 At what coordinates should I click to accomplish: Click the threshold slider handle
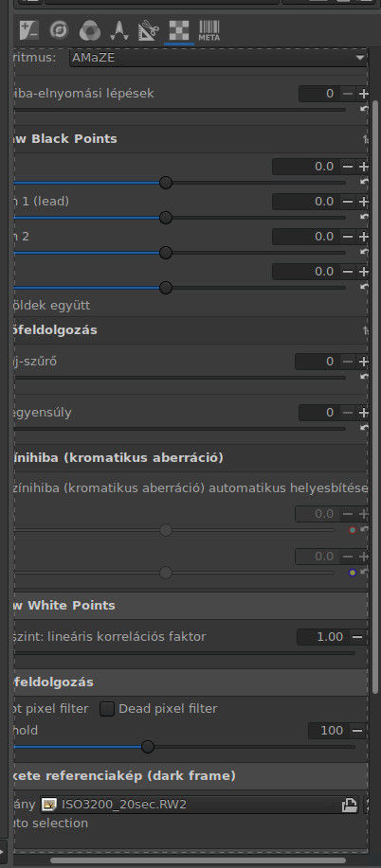(x=148, y=747)
